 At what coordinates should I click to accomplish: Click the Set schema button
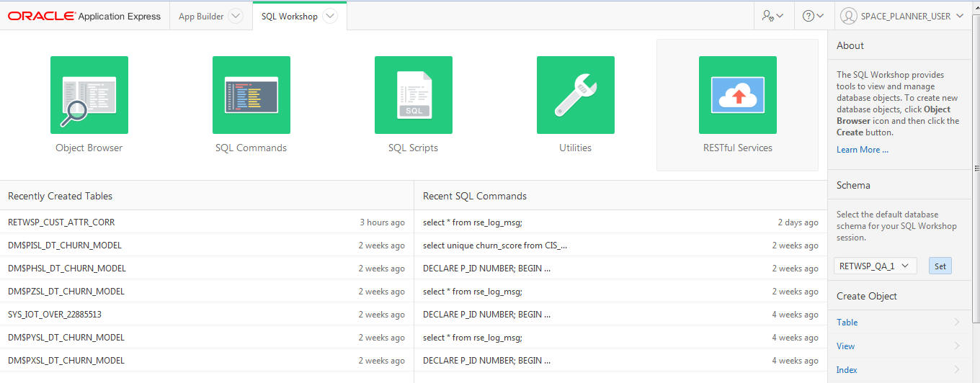pyautogui.click(x=940, y=266)
